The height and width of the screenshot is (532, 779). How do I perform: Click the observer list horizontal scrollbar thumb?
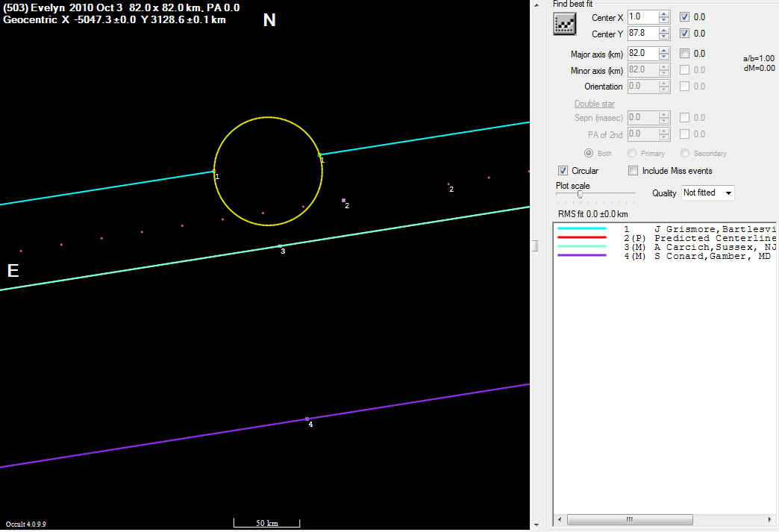pos(630,519)
